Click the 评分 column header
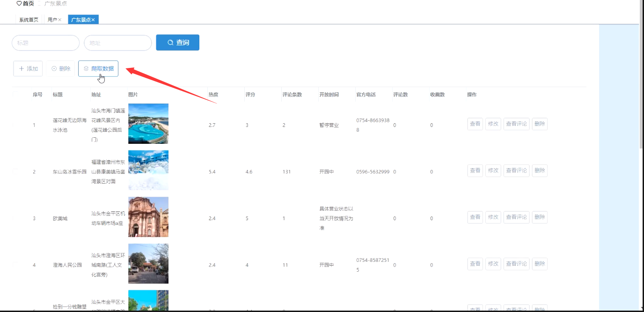The height and width of the screenshot is (312, 644). tap(250, 95)
